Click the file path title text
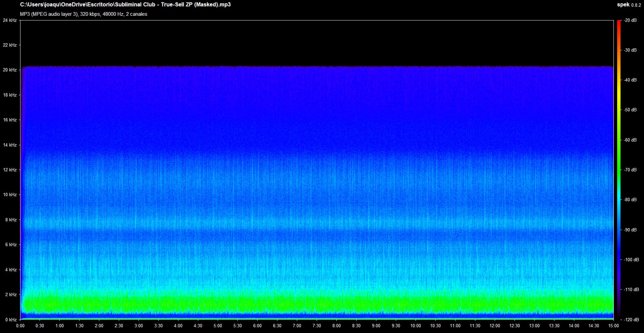Viewport: 644px width, 333px height. tap(125, 5)
